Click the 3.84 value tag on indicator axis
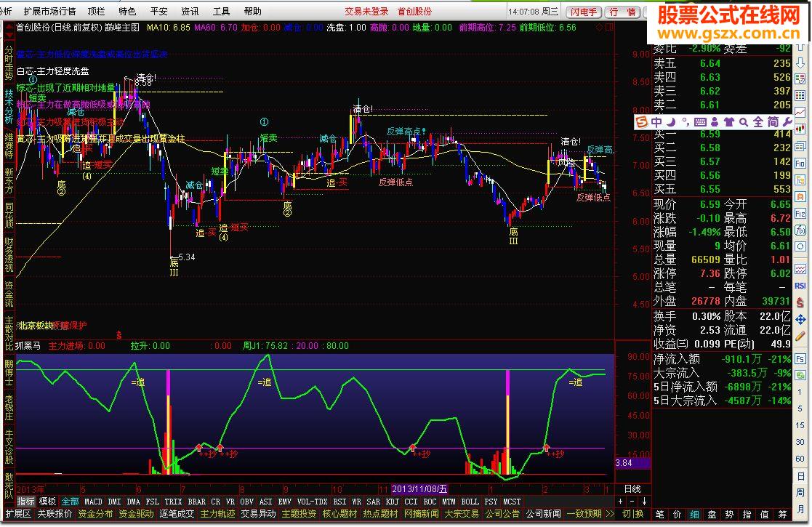 tap(632, 463)
